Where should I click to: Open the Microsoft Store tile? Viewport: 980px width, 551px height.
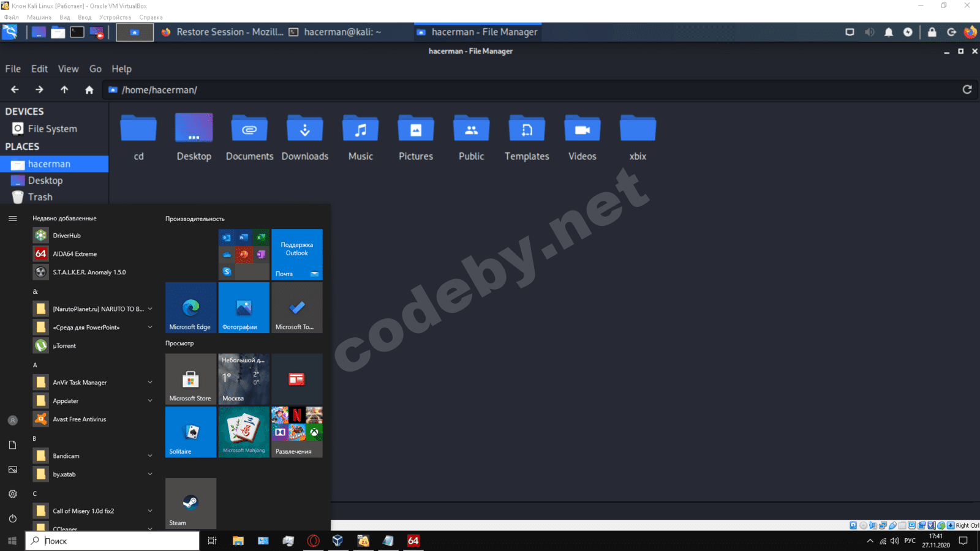tap(190, 379)
